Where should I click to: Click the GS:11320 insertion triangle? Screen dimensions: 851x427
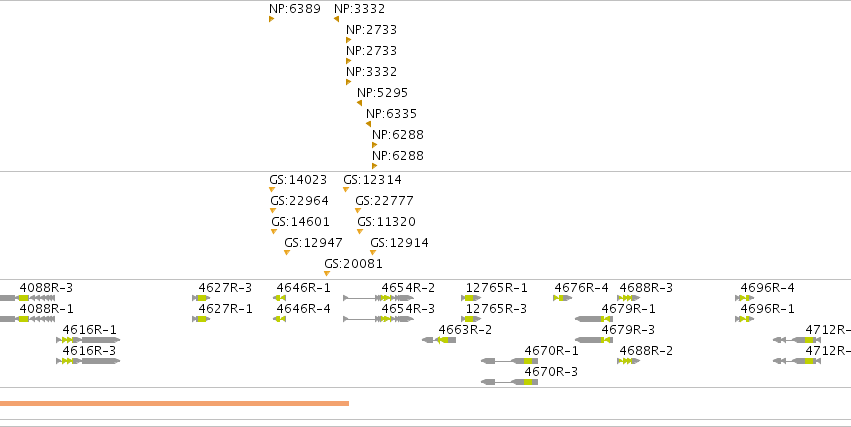pyautogui.click(x=360, y=232)
